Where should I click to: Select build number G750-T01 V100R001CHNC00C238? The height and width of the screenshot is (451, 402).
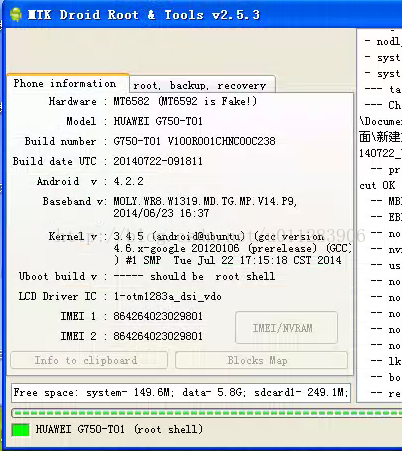[x=194, y=141]
